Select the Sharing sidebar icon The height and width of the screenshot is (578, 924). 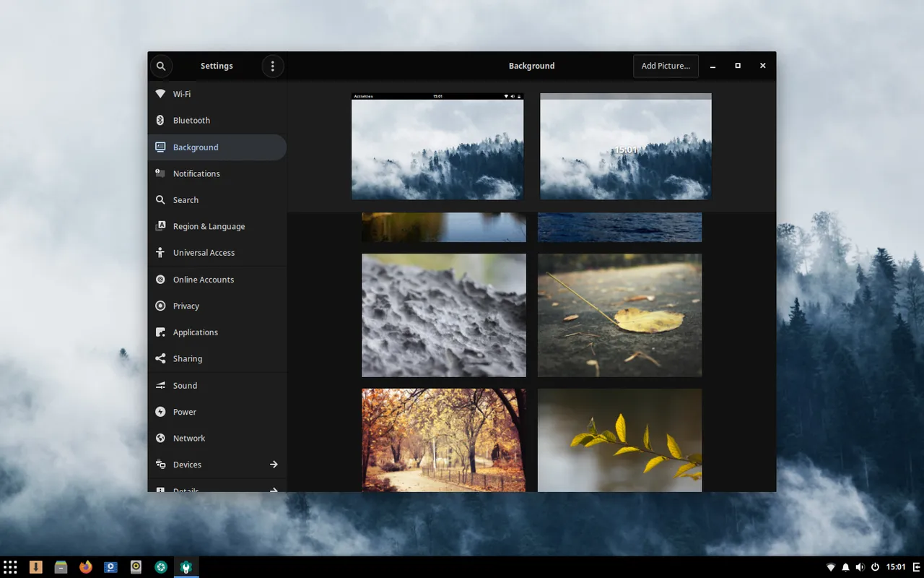(x=160, y=358)
